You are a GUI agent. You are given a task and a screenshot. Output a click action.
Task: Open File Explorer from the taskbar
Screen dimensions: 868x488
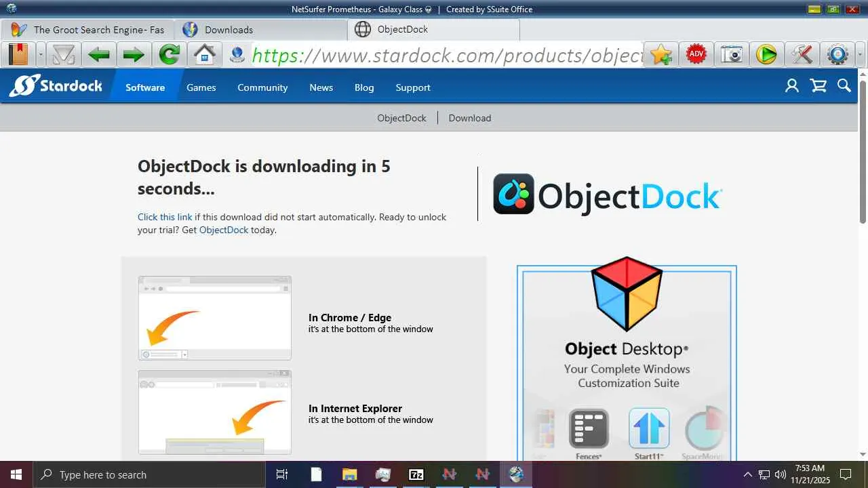click(349, 474)
